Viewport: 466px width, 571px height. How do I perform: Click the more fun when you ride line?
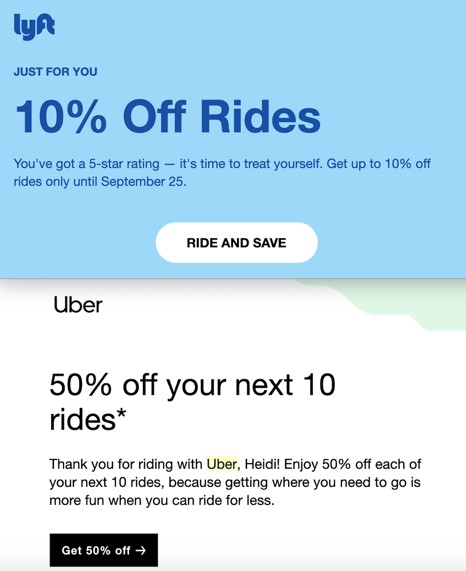click(162, 500)
